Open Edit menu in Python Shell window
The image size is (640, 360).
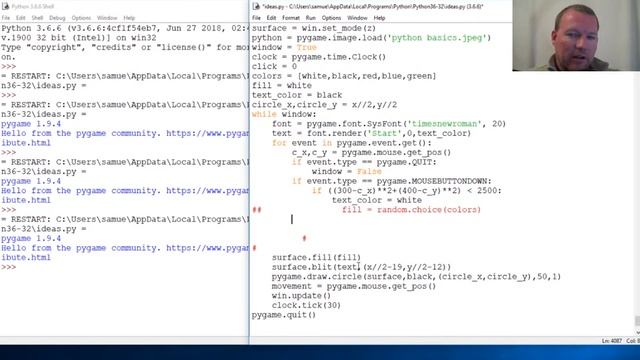pos(20,18)
